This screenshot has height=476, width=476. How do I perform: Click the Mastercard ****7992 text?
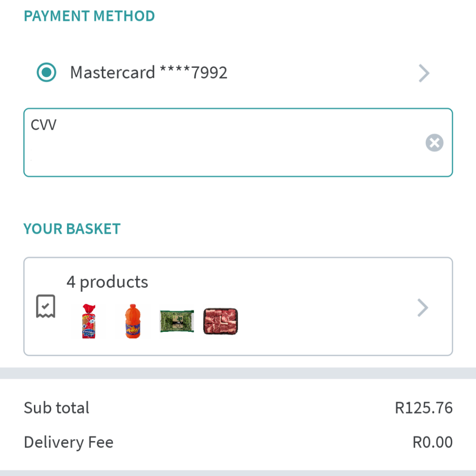point(148,73)
